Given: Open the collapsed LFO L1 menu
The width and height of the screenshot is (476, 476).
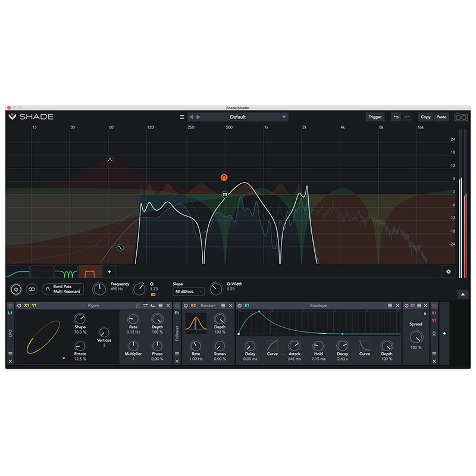Looking at the screenshot, I should [x=10, y=353].
